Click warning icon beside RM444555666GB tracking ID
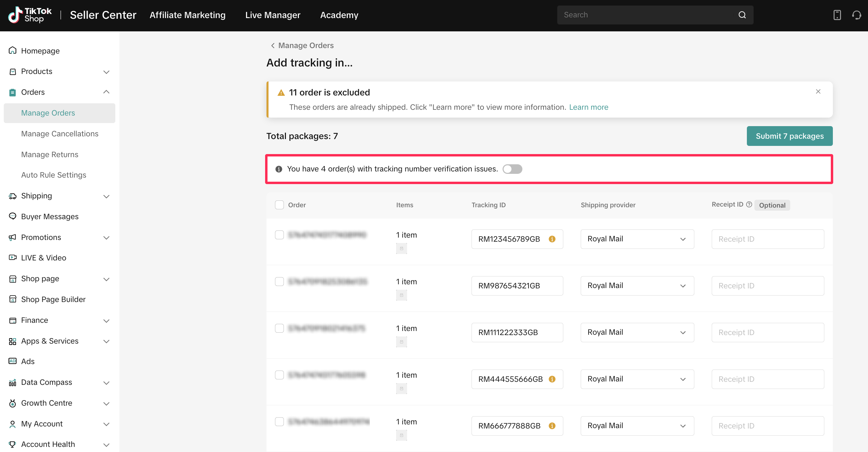Viewport: 868px width, 452px height. [552, 379]
